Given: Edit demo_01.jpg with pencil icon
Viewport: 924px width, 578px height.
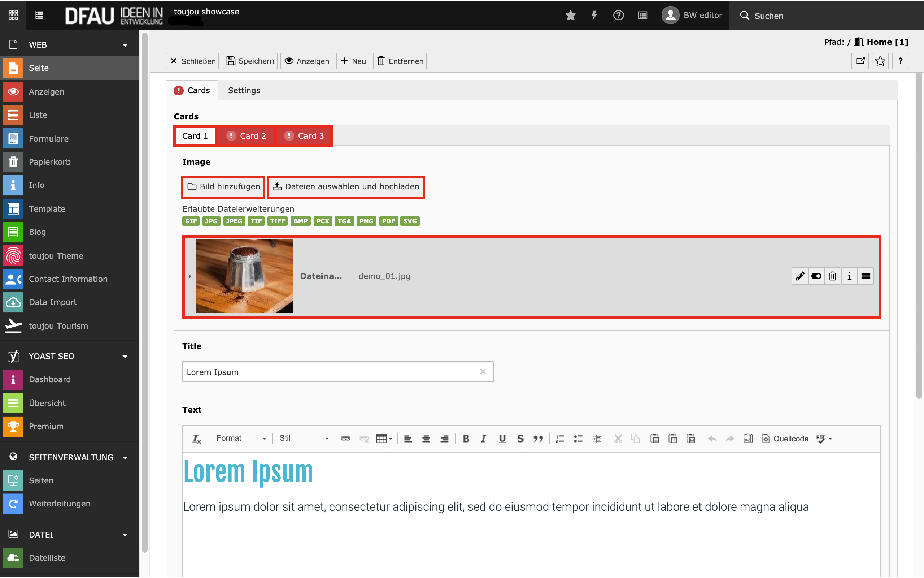Looking at the screenshot, I should point(800,276).
